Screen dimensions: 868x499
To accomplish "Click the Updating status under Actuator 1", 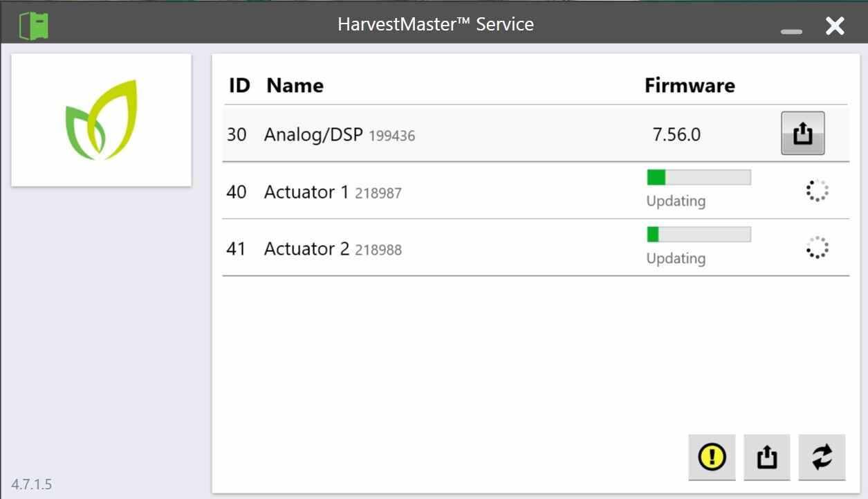I will pyautogui.click(x=676, y=201).
